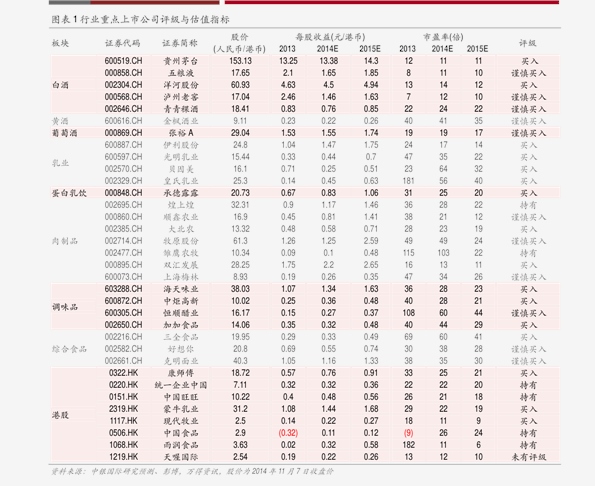Select the 康师傅 company name

click(181, 373)
